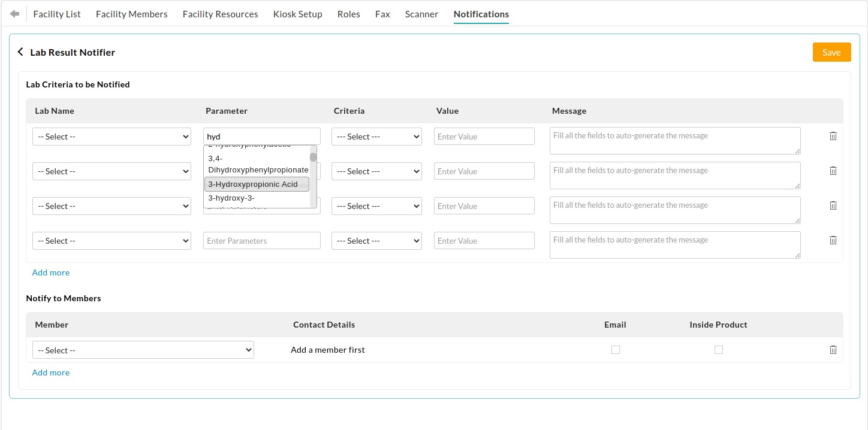Delete the third lab criteria row
The image size is (868, 430).
pyautogui.click(x=833, y=205)
